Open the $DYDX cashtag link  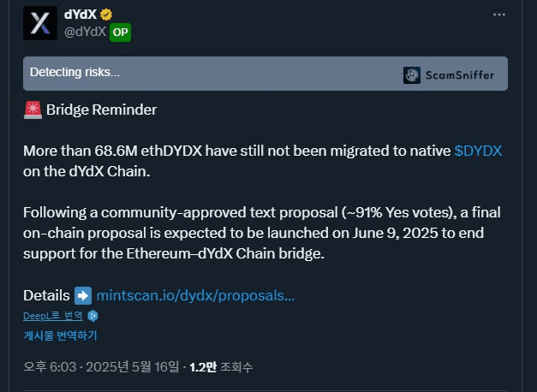pyautogui.click(x=478, y=151)
